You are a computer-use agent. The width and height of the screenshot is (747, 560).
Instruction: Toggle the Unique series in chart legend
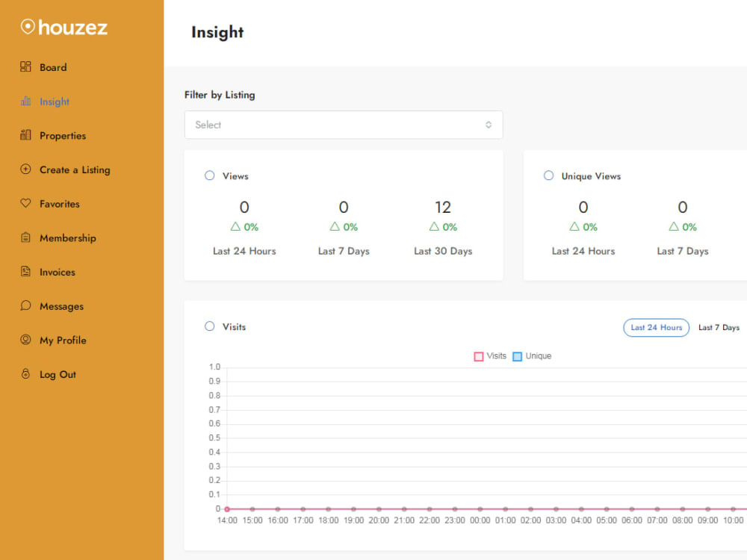[532, 356]
